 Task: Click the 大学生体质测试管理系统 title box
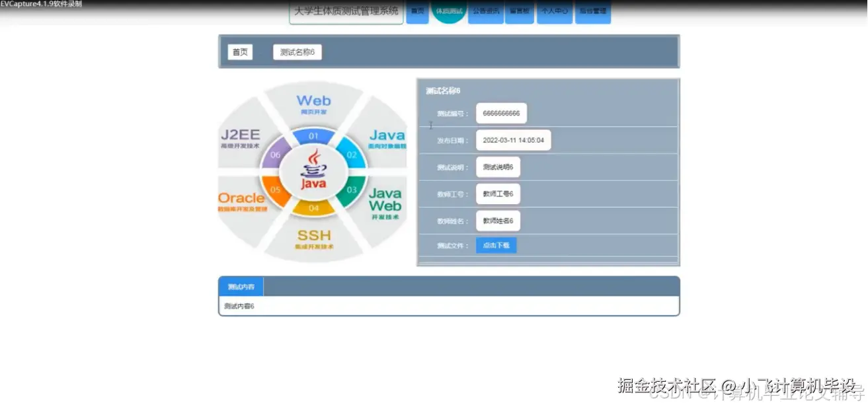click(x=346, y=12)
